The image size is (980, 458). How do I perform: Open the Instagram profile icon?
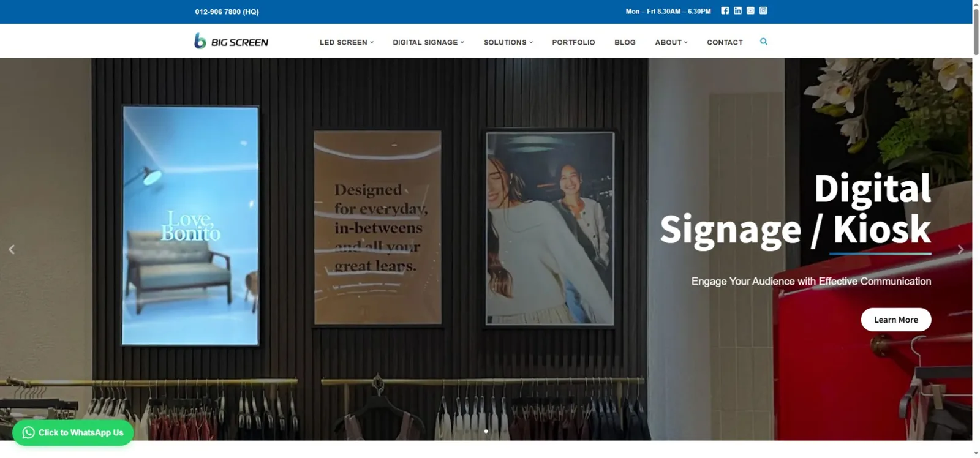pyautogui.click(x=763, y=10)
